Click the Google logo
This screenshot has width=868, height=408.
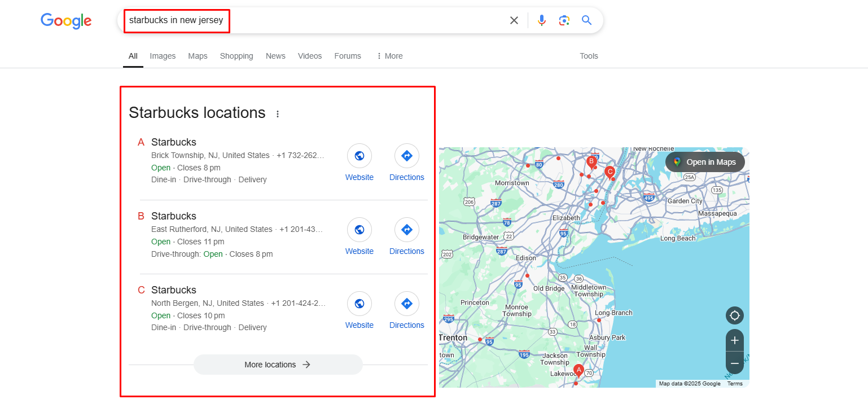pos(66,21)
